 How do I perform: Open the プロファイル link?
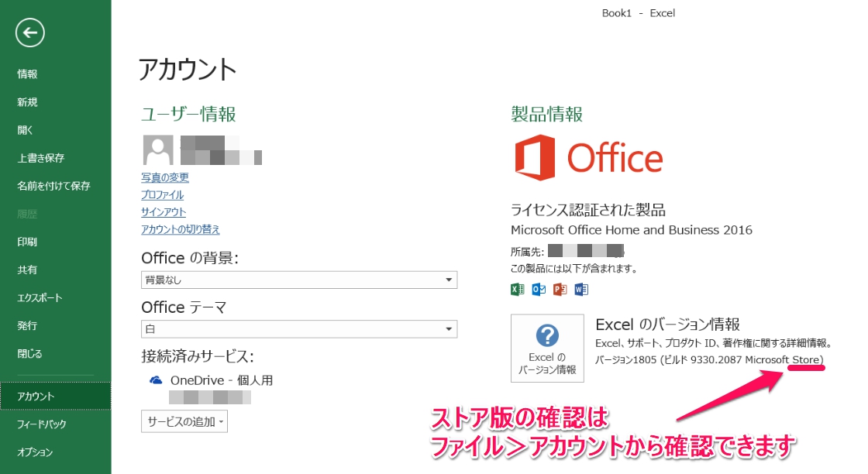tap(162, 194)
